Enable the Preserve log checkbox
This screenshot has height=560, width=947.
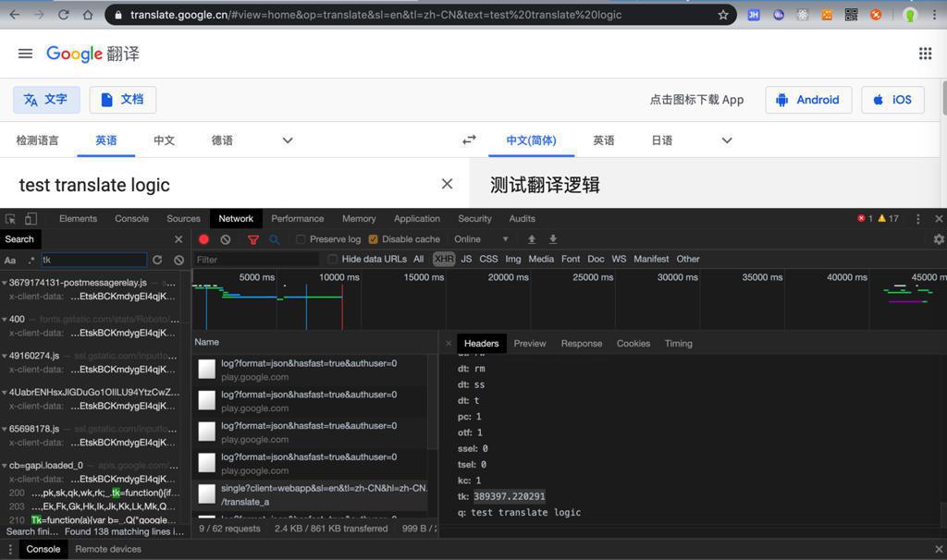(301, 239)
